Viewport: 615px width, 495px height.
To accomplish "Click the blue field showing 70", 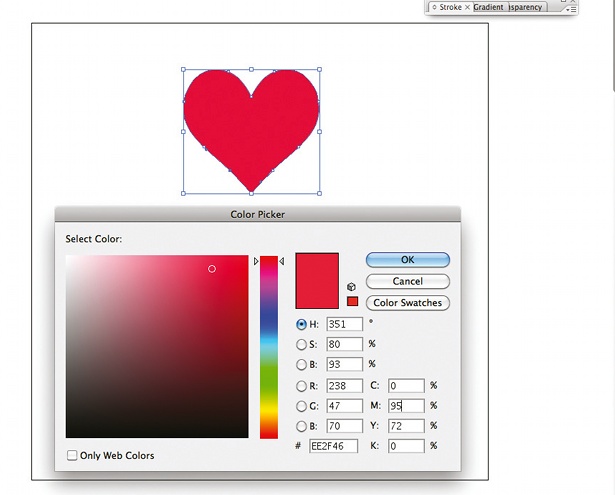I will [344, 426].
